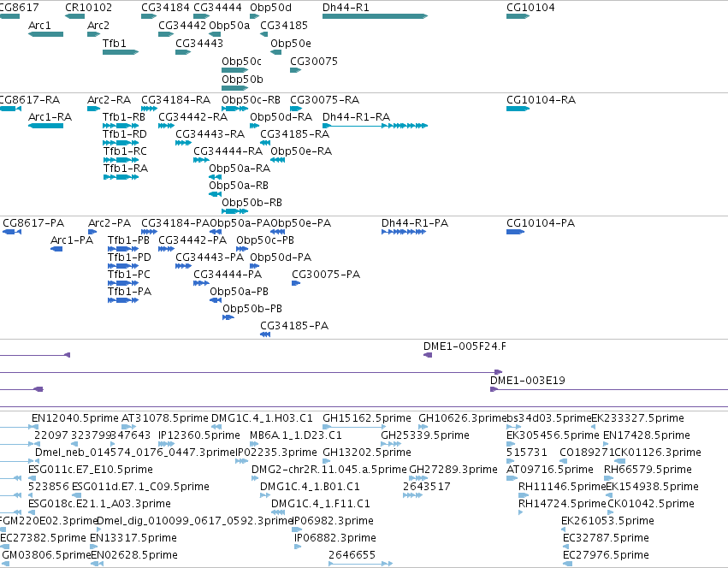Select the Dh44-R1 gene label
This screenshot has height=568, width=728.
pos(346,8)
